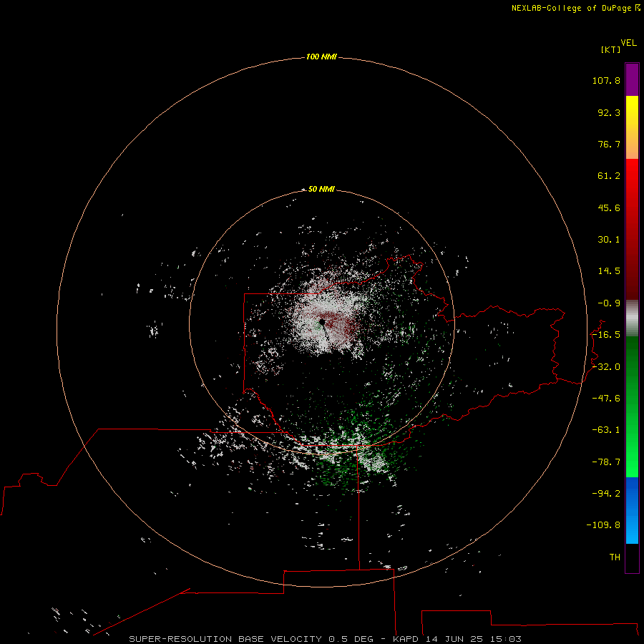Click the VEL legend title
Image resolution: width=644 pixels, height=644 pixels.
coord(628,43)
